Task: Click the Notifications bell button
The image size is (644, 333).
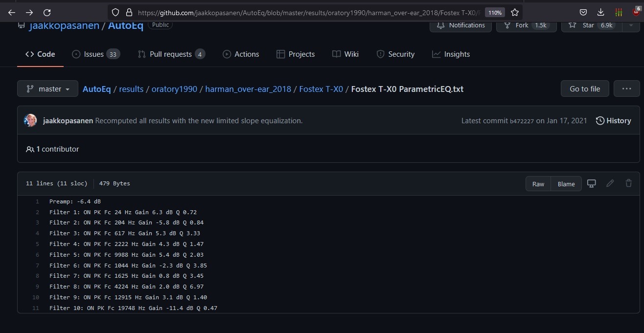Action: pos(460,25)
